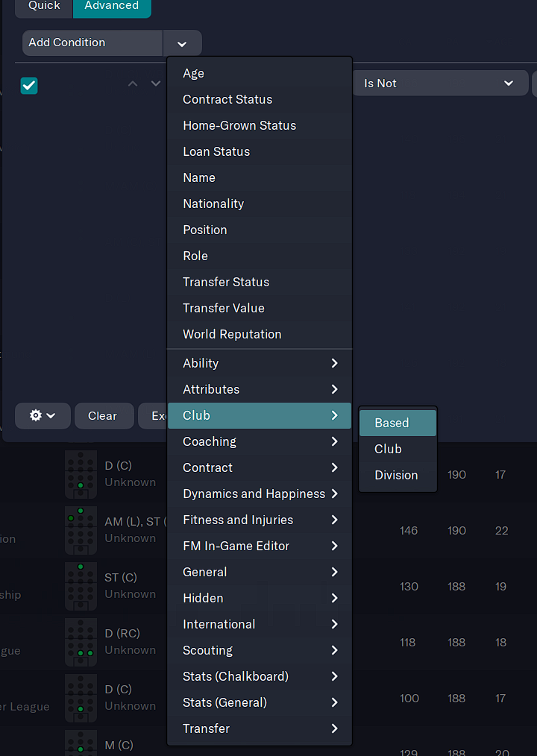This screenshot has height=756, width=537.
Task: Click the gear settings icon button
Action: [x=43, y=415]
